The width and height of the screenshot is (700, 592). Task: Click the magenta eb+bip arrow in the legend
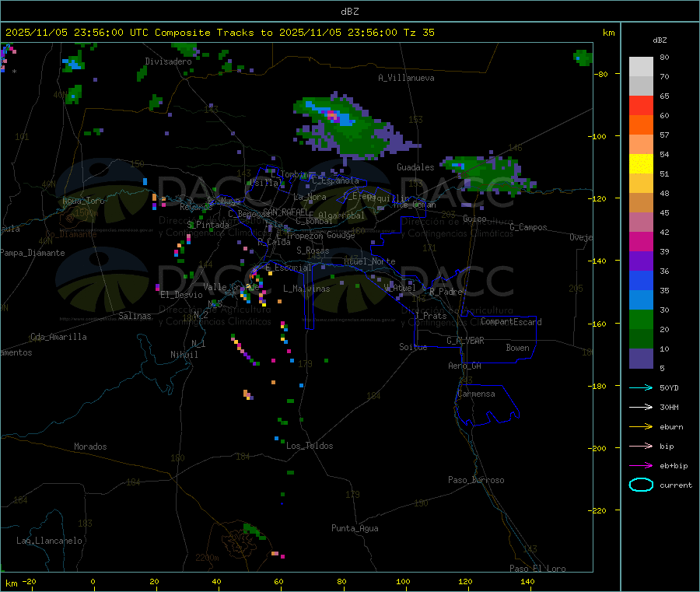(x=641, y=466)
